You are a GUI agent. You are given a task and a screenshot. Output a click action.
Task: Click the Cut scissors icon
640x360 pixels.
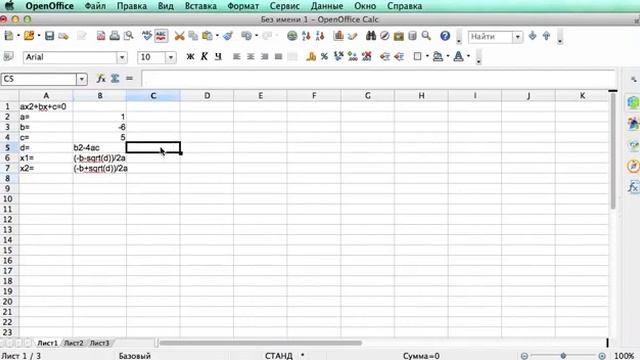179,36
